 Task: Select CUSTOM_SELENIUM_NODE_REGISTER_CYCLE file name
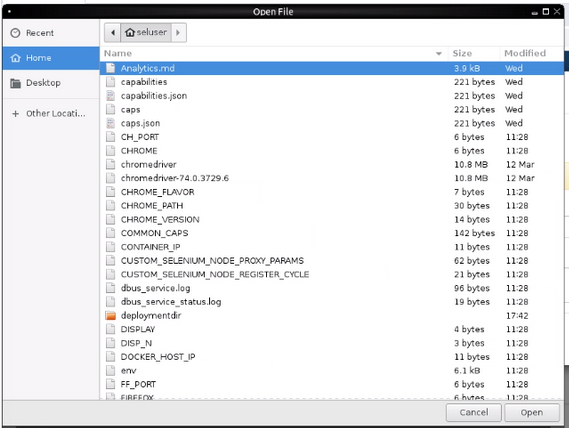coord(215,274)
